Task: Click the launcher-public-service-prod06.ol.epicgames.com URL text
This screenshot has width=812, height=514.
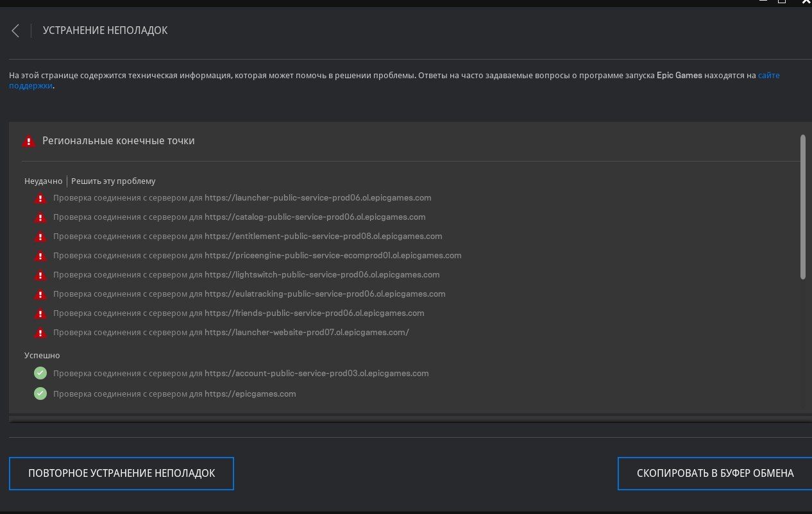Action: pos(317,198)
